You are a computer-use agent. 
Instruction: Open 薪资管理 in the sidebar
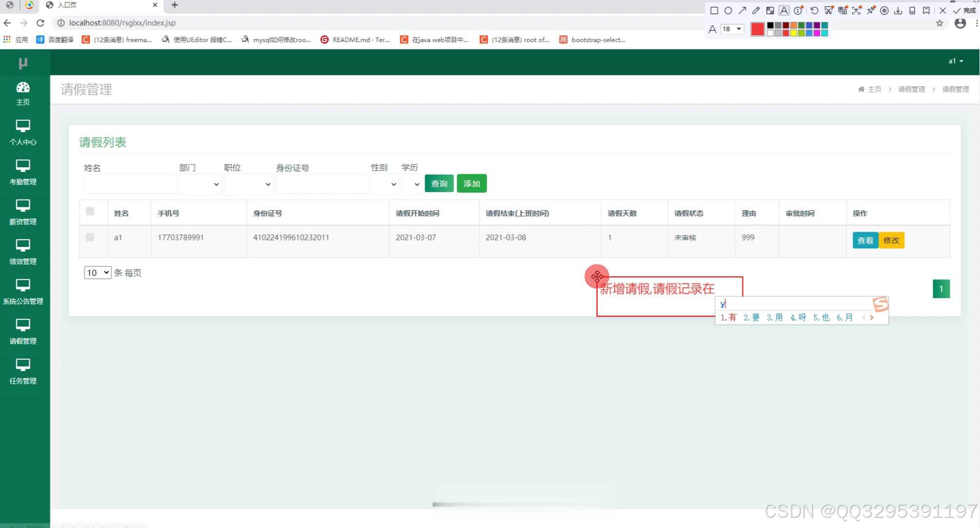click(23, 213)
